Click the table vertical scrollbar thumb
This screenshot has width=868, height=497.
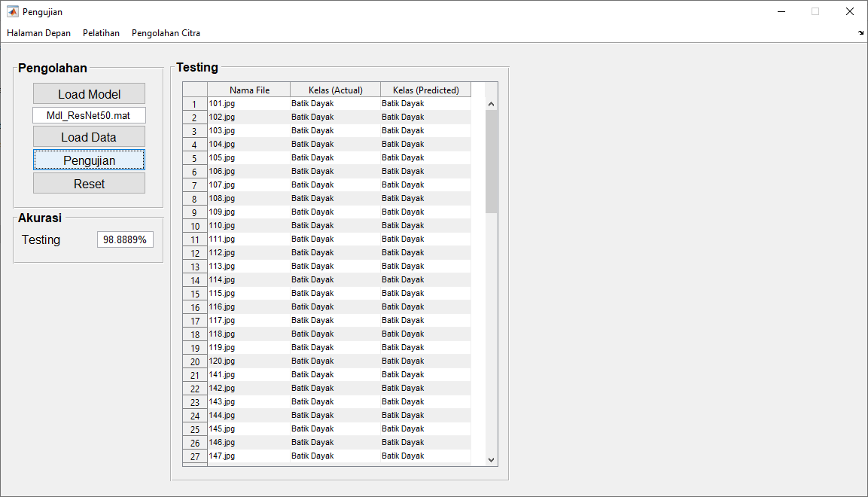pos(491,161)
